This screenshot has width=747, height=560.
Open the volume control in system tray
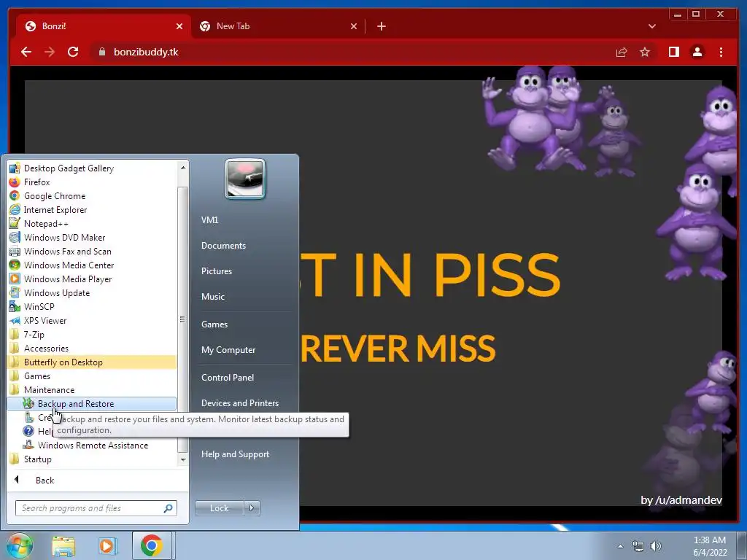coord(656,546)
